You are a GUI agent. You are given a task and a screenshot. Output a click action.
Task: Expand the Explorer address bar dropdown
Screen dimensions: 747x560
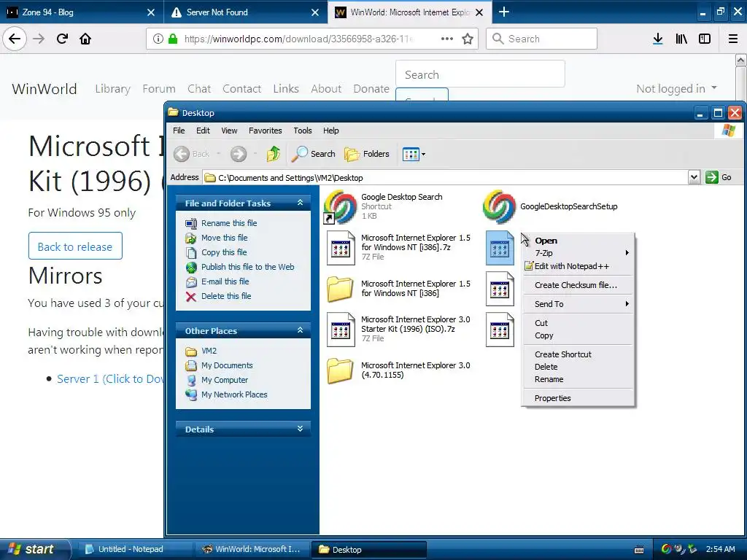(x=694, y=177)
